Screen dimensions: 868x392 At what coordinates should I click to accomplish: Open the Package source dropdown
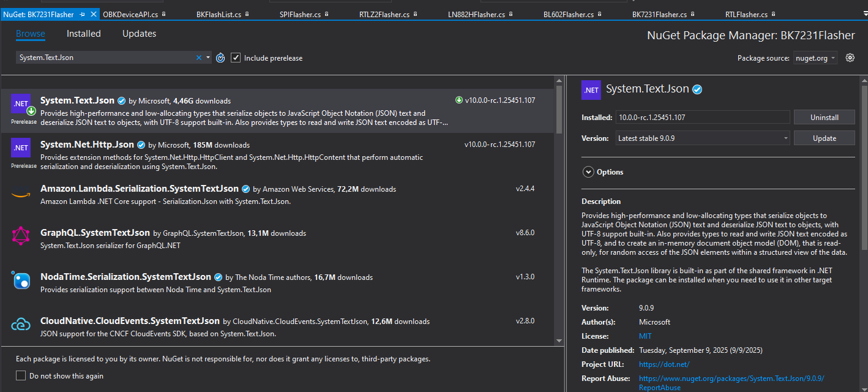[816, 58]
